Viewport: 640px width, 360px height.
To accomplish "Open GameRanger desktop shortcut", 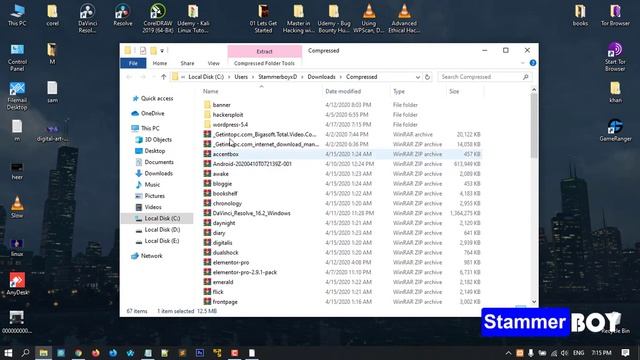I will tap(615, 130).
